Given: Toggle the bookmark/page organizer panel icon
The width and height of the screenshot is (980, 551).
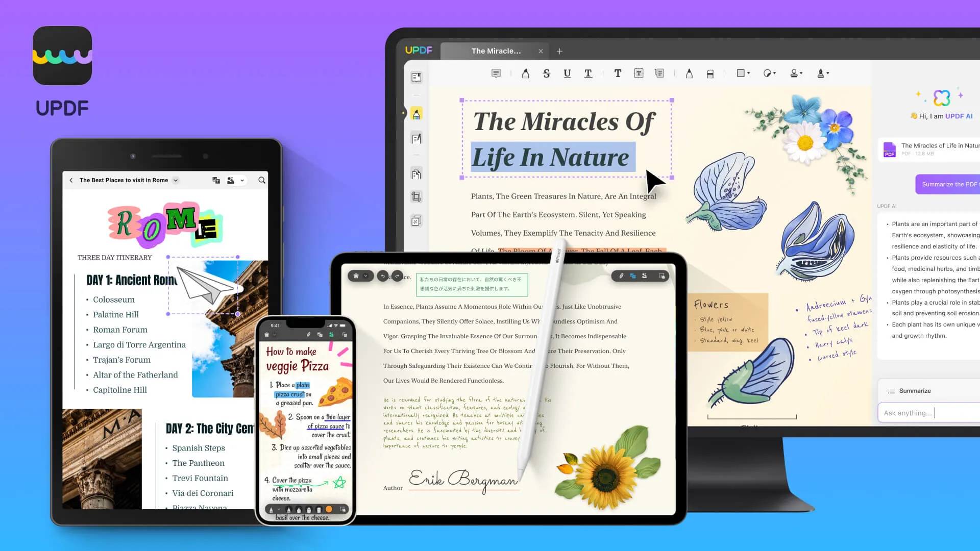Looking at the screenshot, I should tap(416, 76).
